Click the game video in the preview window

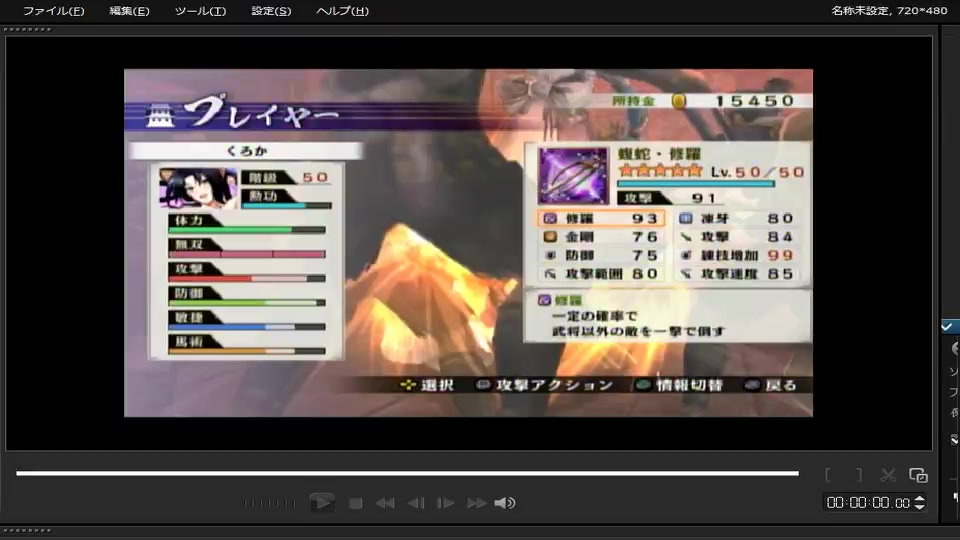pyautogui.click(x=468, y=243)
